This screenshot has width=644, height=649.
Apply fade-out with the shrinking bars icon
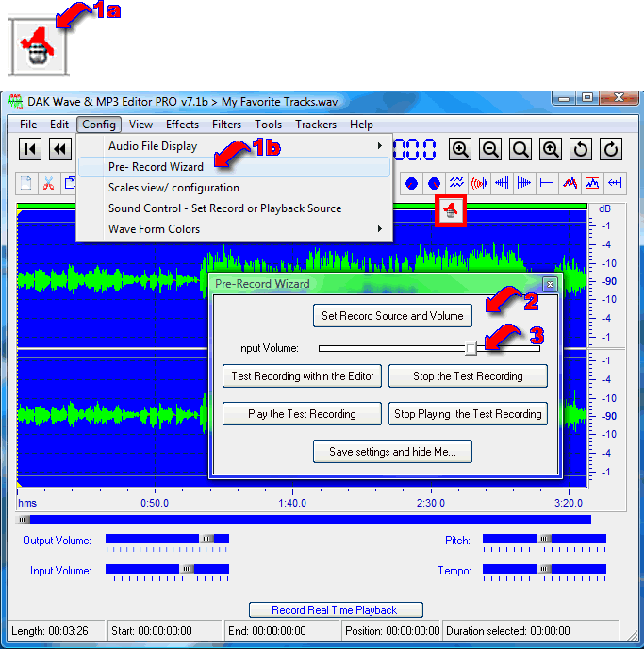point(524,183)
